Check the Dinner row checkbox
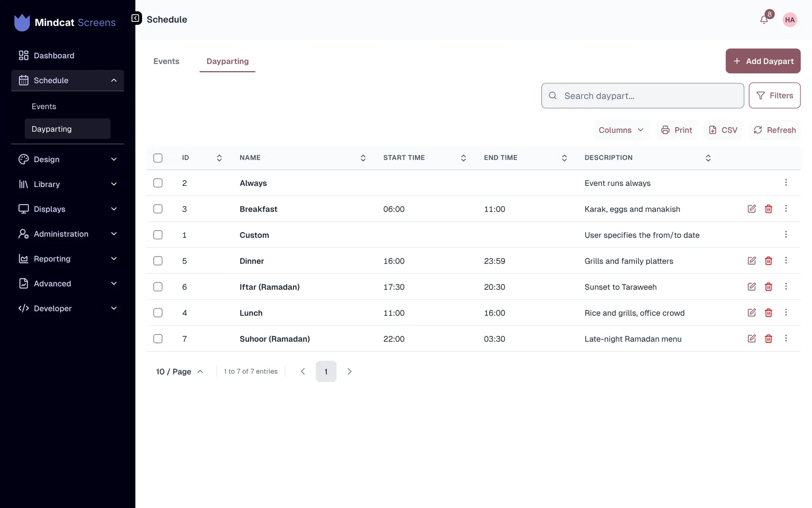The height and width of the screenshot is (508, 812). tap(158, 261)
